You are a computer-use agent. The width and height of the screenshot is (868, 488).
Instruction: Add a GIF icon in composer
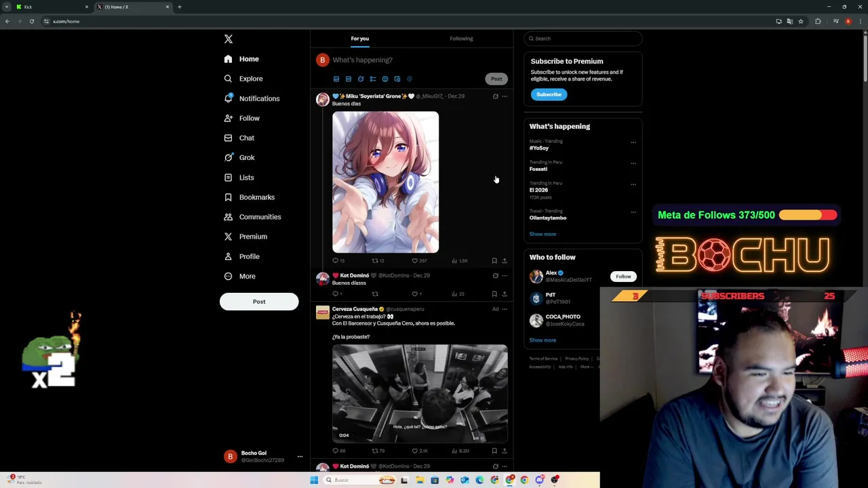(x=349, y=79)
